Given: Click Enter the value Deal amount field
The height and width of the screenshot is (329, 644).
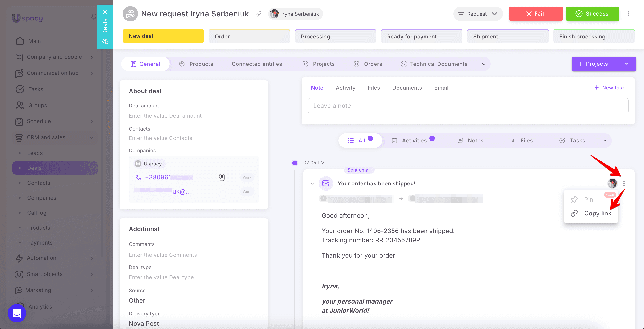Looking at the screenshot, I should pyautogui.click(x=165, y=116).
